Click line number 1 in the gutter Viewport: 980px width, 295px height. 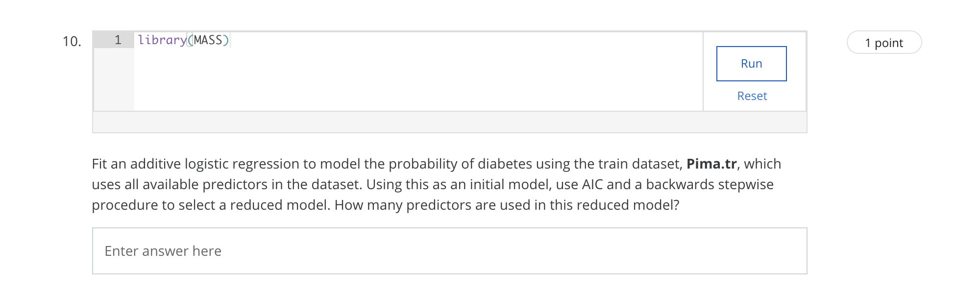click(118, 40)
